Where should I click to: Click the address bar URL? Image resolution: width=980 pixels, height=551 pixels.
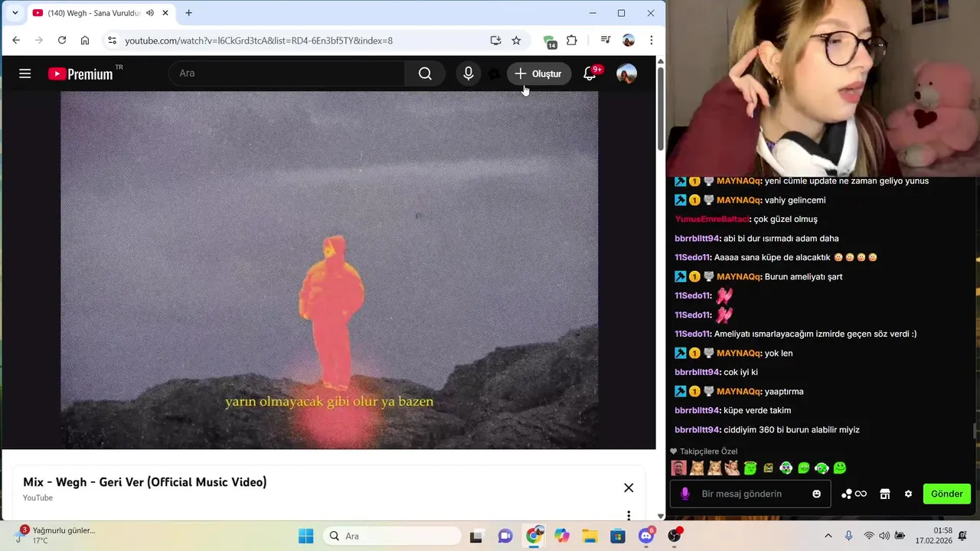pyautogui.click(x=259, y=41)
